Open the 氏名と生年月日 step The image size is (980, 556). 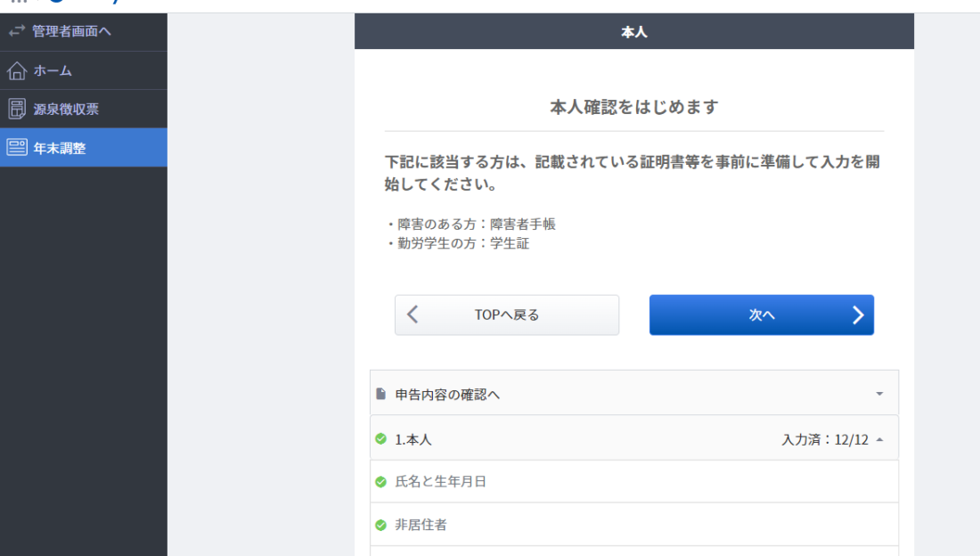click(x=634, y=481)
